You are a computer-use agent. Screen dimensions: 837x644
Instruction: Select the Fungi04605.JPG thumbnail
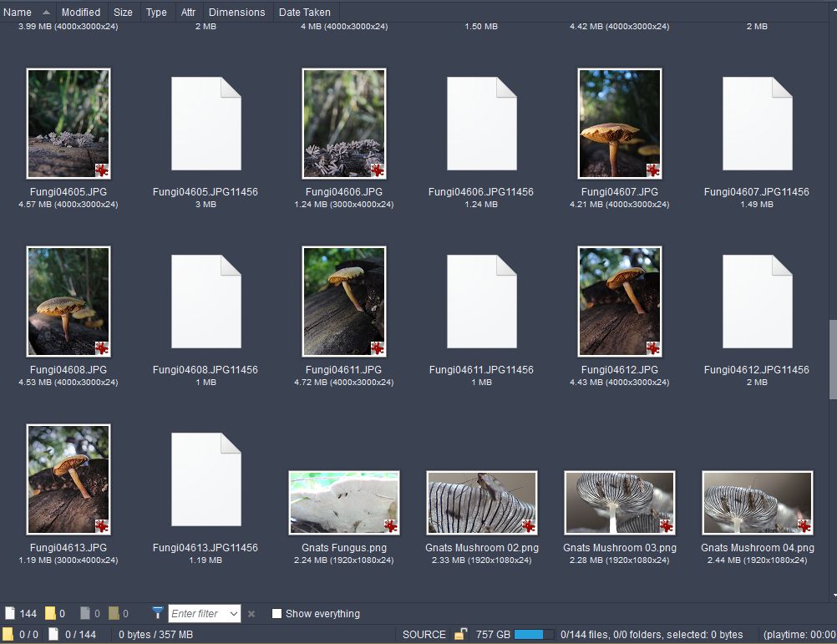(68, 124)
